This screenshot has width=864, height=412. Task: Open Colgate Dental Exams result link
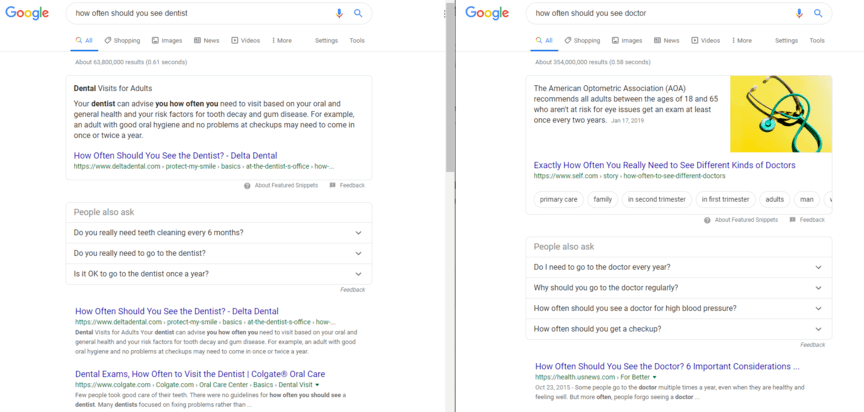(x=200, y=374)
